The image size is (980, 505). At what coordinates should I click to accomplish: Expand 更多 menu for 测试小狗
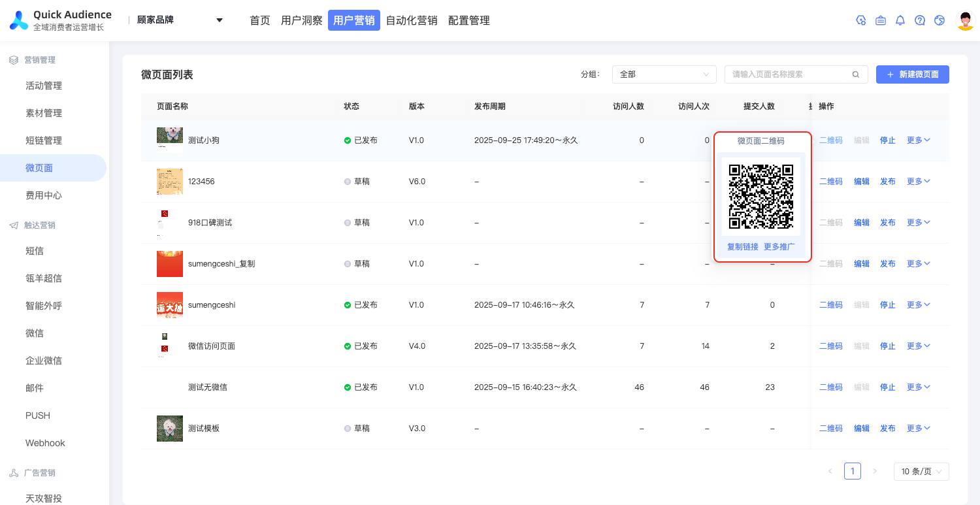pyautogui.click(x=918, y=140)
